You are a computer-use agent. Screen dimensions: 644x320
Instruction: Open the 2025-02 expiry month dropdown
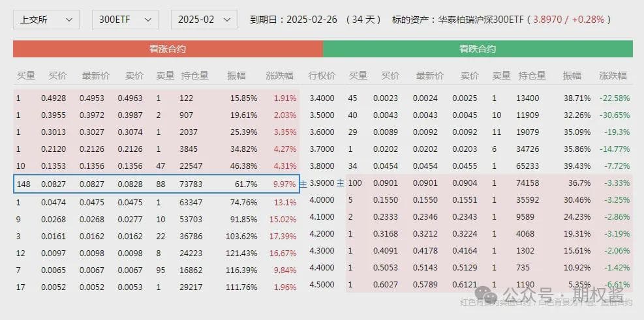pos(204,20)
